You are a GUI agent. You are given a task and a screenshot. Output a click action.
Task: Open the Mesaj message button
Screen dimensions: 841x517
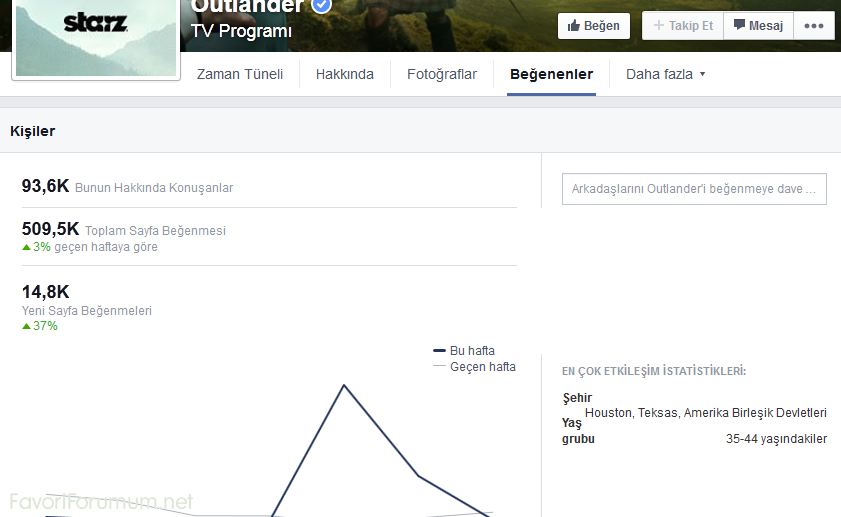758,25
